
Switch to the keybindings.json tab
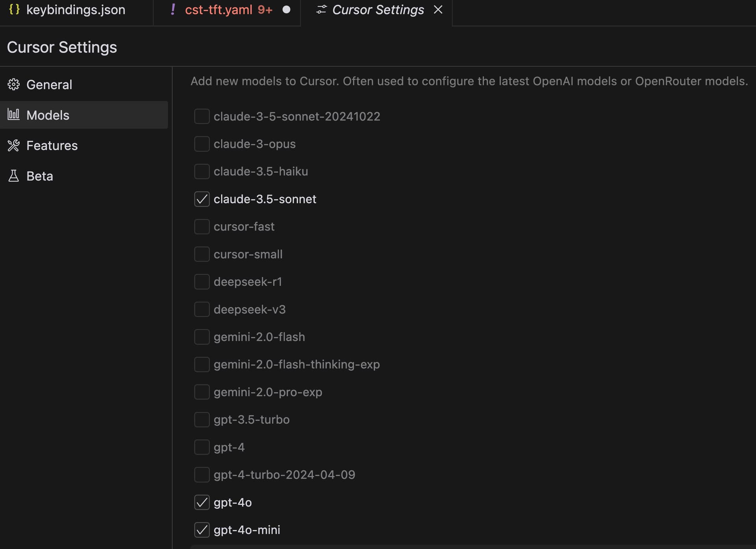(x=76, y=9)
